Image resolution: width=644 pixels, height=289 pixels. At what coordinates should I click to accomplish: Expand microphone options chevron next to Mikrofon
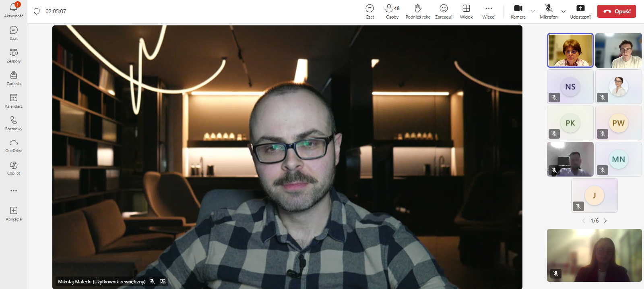click(563, 11)
